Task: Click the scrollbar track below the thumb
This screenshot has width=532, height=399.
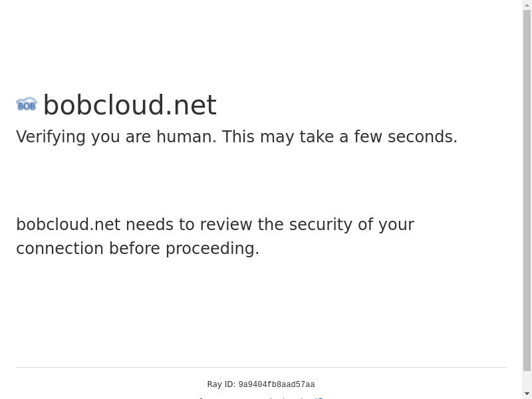Action: (x=527, y=379)
